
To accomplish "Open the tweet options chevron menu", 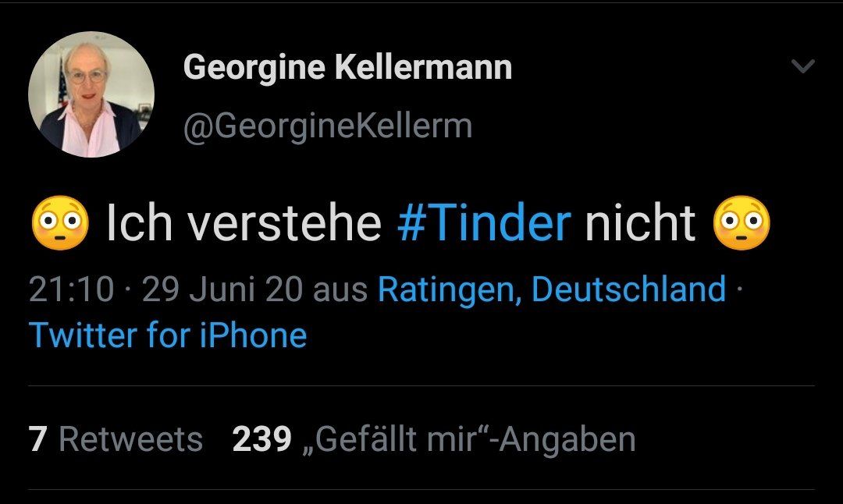I will tap(802, 67).
